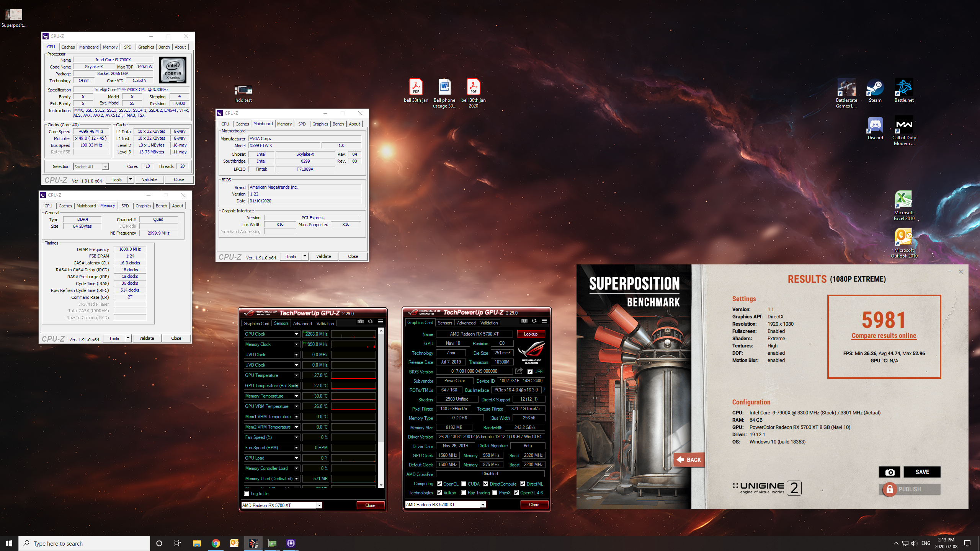Screen dimensions: 980x551
Task: Open Chrome from the taskbar
Action: point(216,543)
